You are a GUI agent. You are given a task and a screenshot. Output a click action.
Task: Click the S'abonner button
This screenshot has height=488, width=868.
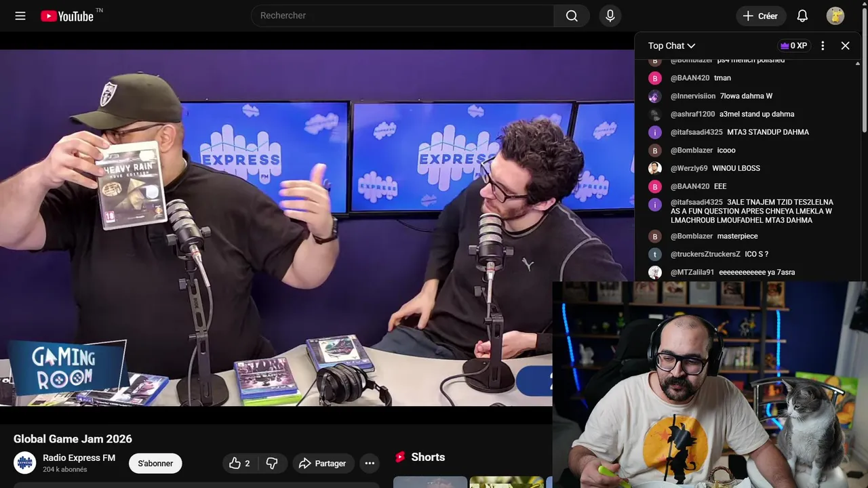click(x=155, y=464)
